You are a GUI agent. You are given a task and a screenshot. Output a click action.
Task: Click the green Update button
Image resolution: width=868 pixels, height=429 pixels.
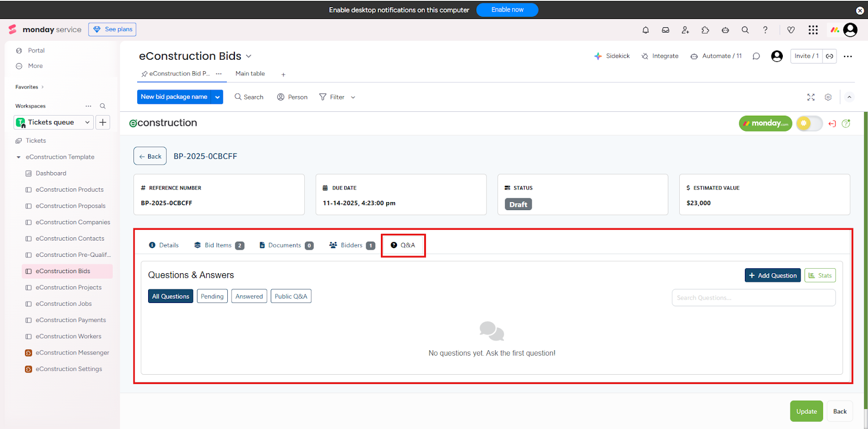(x=806, y=412)
